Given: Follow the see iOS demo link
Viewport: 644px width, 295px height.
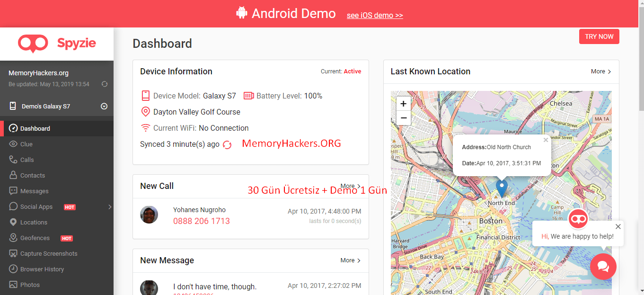Looking at the screenshot, I should pos(375,15).
